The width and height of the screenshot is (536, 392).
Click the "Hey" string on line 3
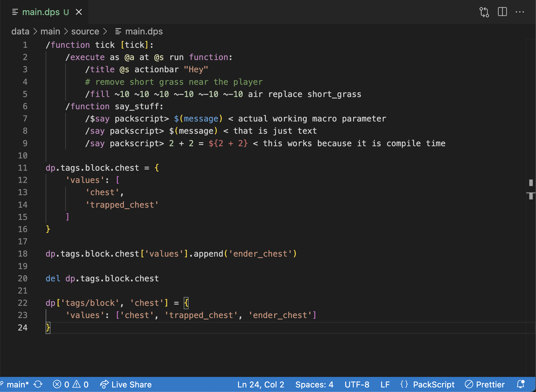pyautogui.click(x=196, y=70)
